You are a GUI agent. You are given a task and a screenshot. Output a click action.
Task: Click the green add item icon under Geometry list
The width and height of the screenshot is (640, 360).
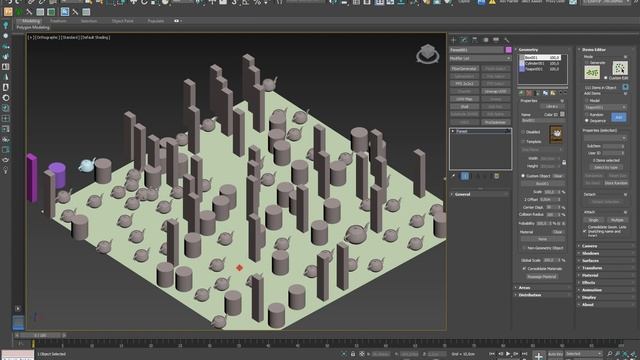click(521, 93)
